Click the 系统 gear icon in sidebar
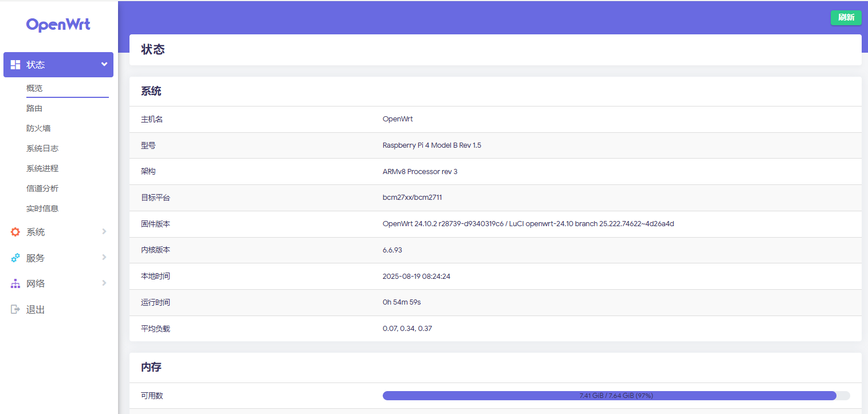Screen dimensions: 868x414 15,232
